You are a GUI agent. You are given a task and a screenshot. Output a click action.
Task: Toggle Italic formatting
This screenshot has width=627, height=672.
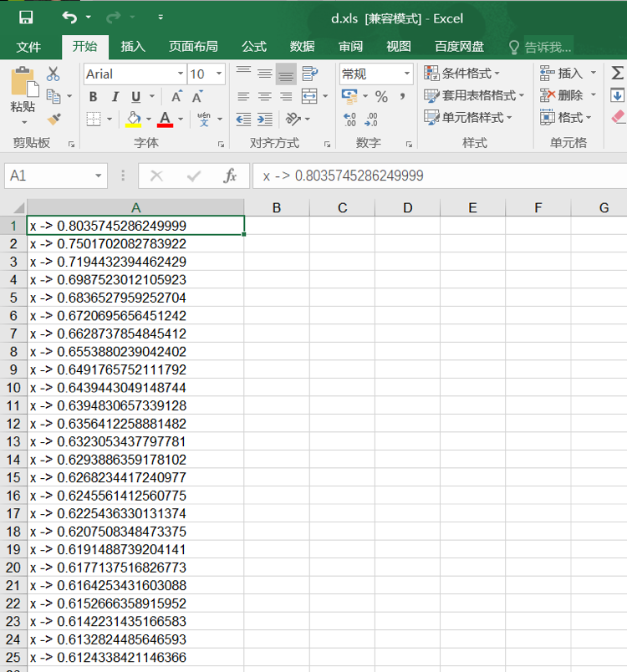[x=115, y=97]
